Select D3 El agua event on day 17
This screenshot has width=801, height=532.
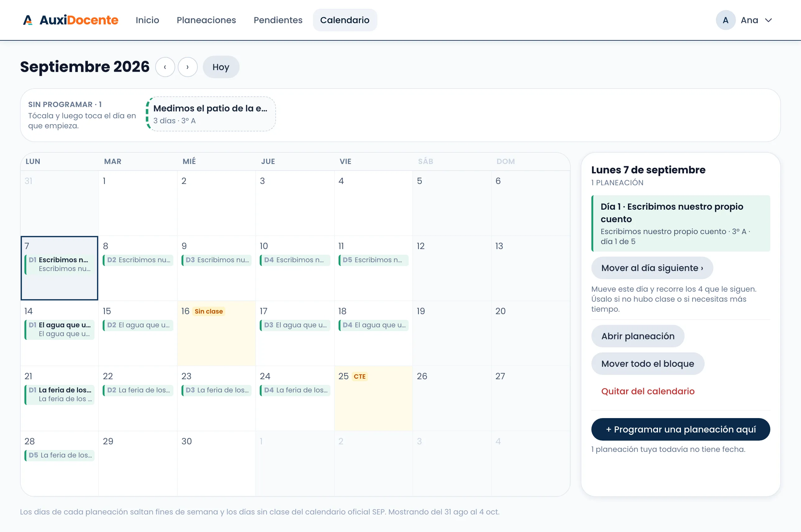(x=295, y=325)
